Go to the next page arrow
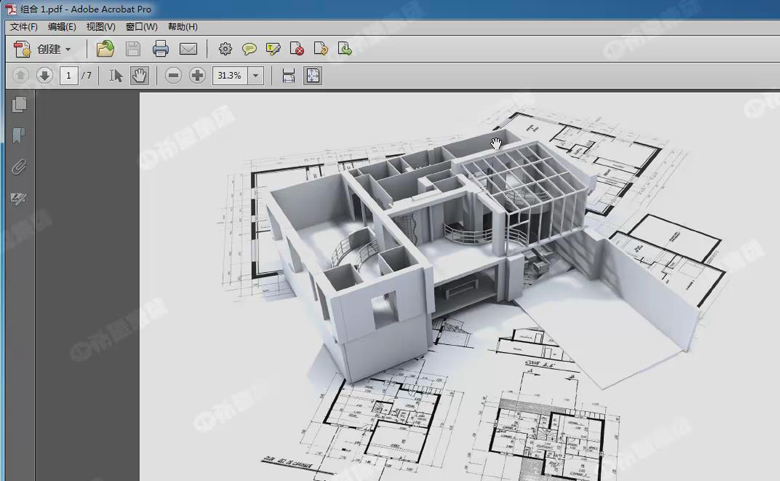The image size is (780, 481). coord(44,76)
